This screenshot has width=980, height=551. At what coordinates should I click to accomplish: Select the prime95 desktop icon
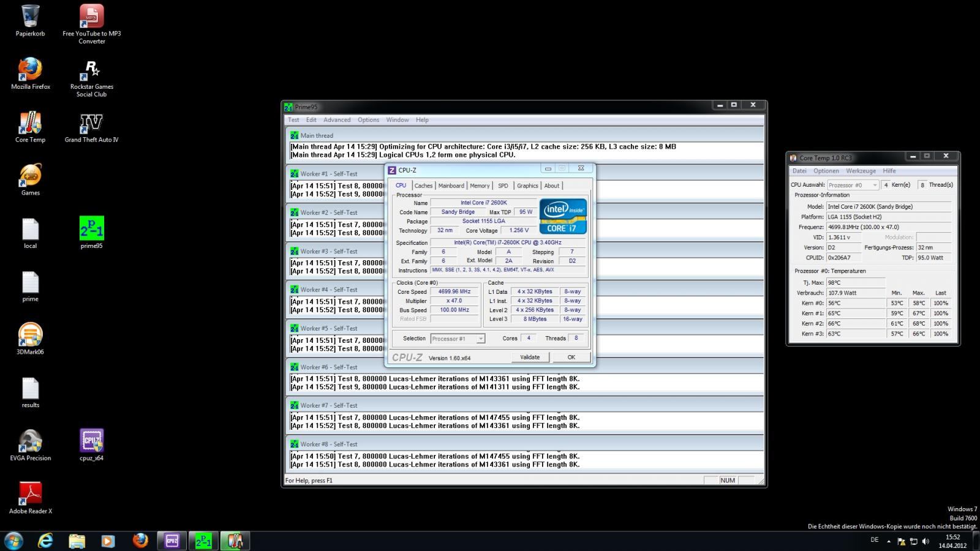[x=91, y=233]
